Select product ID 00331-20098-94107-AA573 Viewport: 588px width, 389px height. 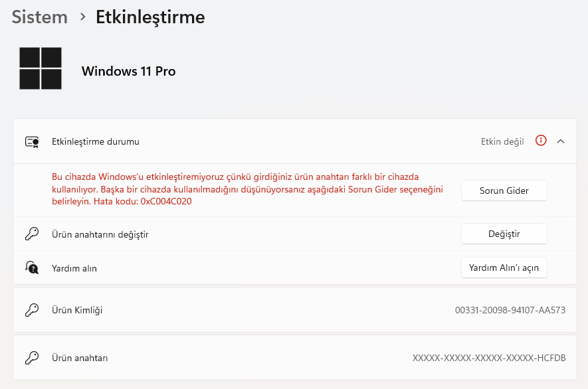point(510,310)
